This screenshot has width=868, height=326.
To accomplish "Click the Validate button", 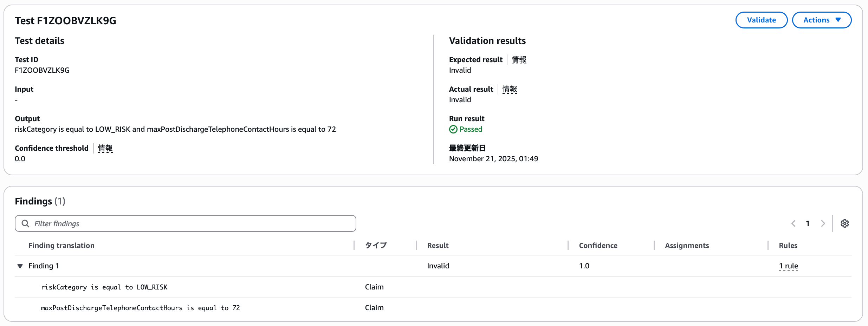I will coord(761,20).
